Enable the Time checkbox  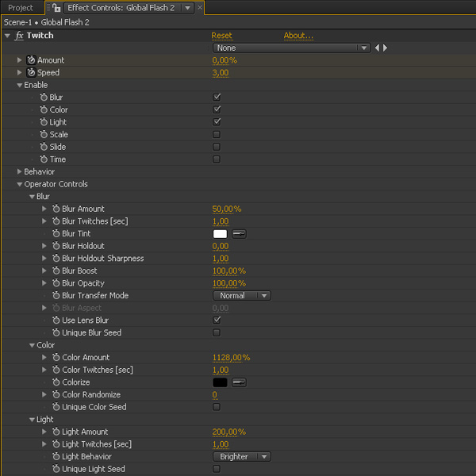point(217,159)
